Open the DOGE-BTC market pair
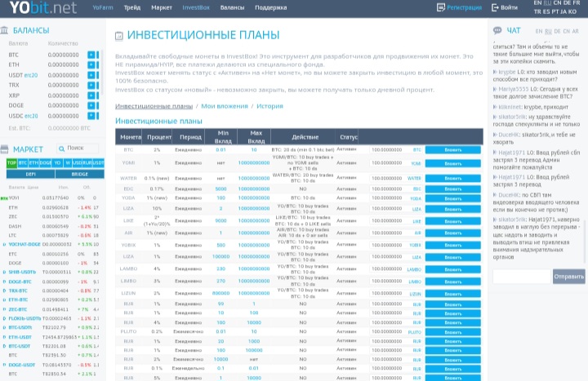 coord(20,281)
